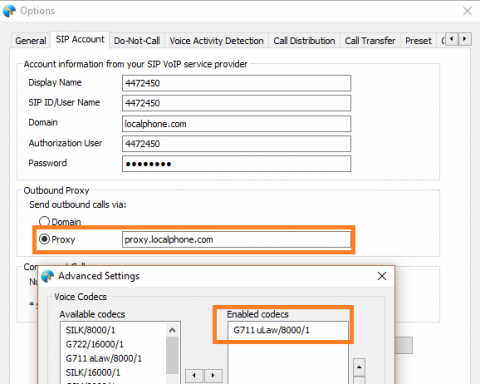Select G711 aLaw/8000/1 codec
The width and height of the screenshot is (480, 384).
[x=104, y=358]
